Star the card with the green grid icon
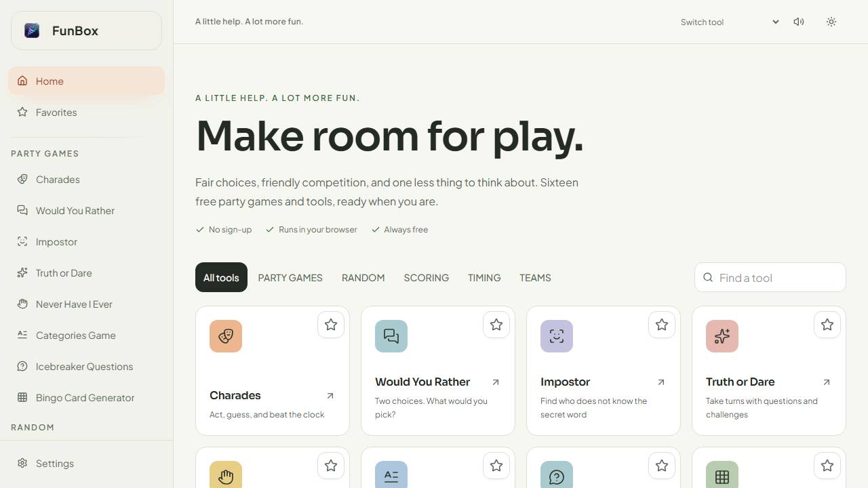868x488 pixels. 827,466
